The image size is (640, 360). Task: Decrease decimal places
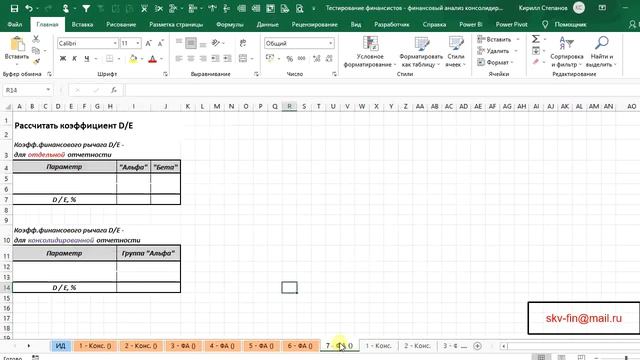329,59
